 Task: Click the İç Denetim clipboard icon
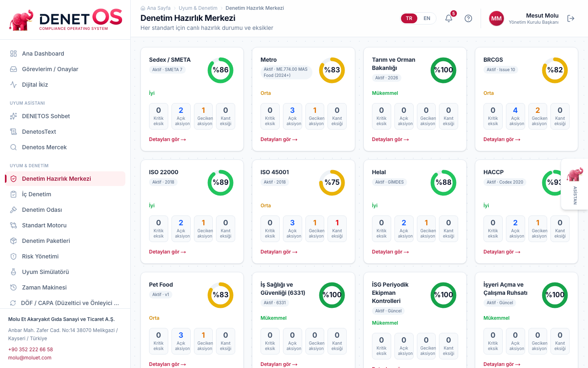point(13,194)
